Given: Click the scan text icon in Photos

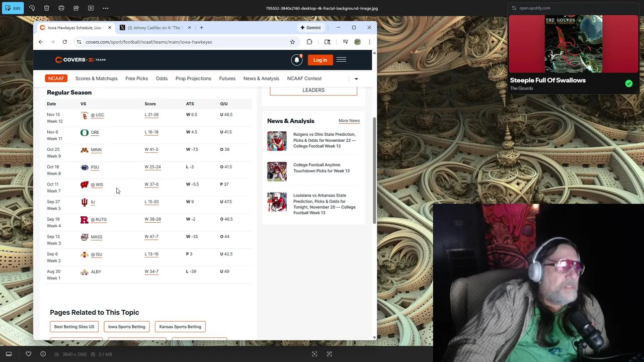Looking at the screenshot, I should (329, 354).
